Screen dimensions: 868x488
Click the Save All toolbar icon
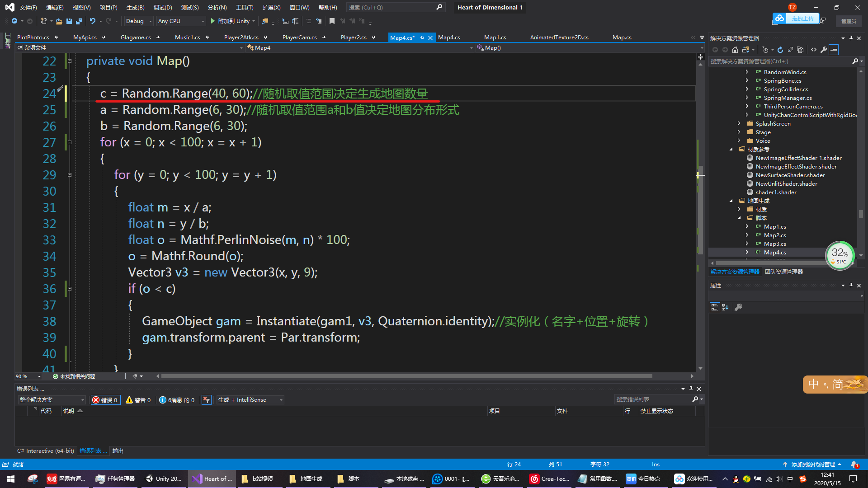pos(79,21)
